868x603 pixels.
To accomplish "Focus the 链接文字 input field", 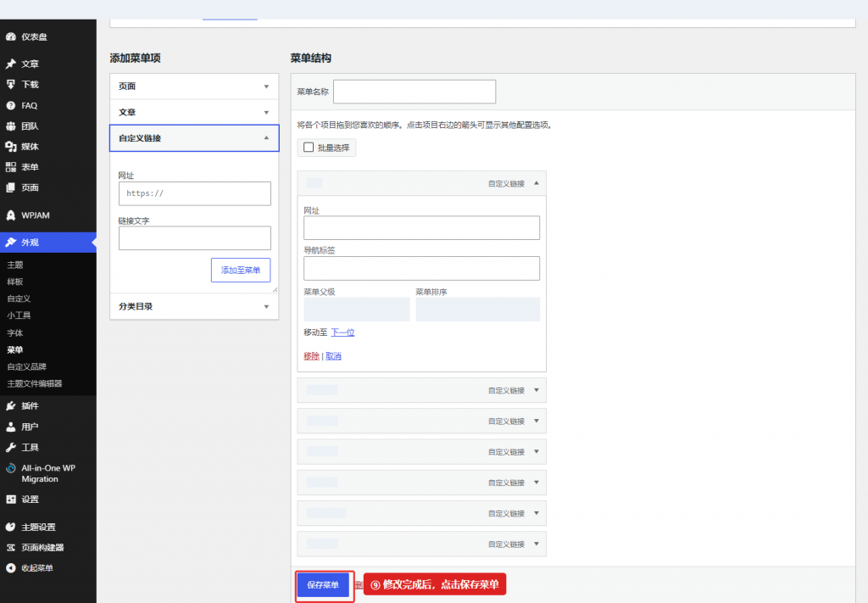I will click(195, 238).
